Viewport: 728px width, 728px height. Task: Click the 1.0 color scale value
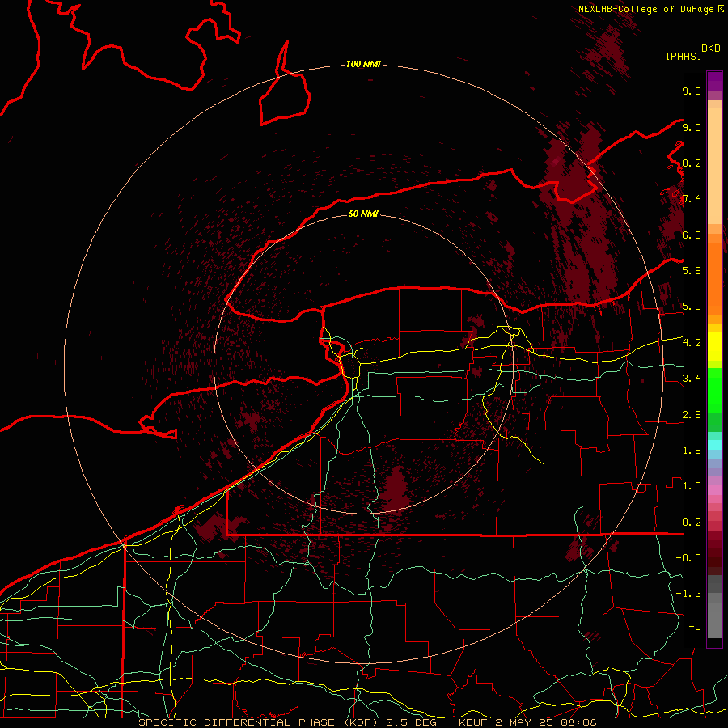point(692,486)
